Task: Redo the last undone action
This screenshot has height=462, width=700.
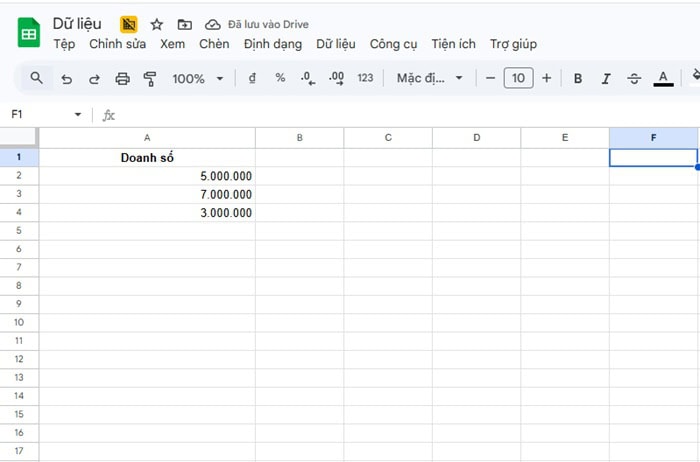Action: click(x=94, y=78)
